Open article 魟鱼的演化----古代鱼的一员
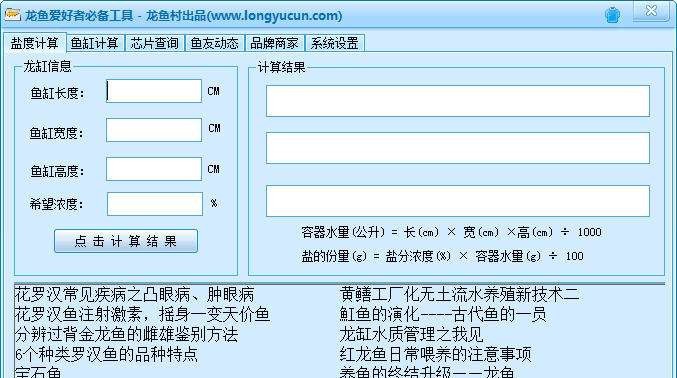The width and height of the screenshot is (677, 378). (x=443, y=314)
